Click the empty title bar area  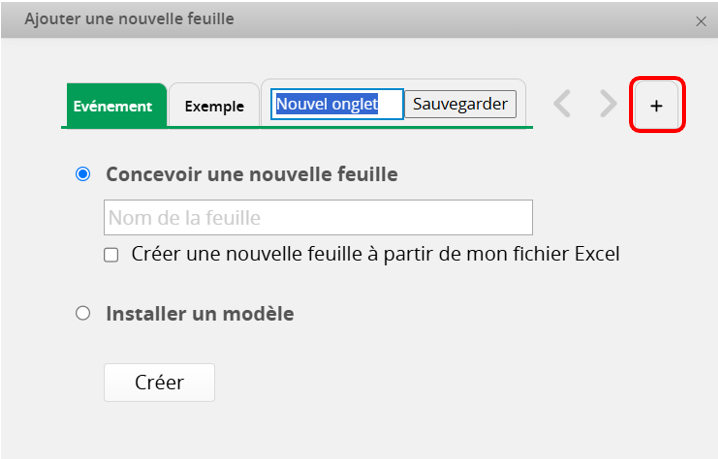450,19
